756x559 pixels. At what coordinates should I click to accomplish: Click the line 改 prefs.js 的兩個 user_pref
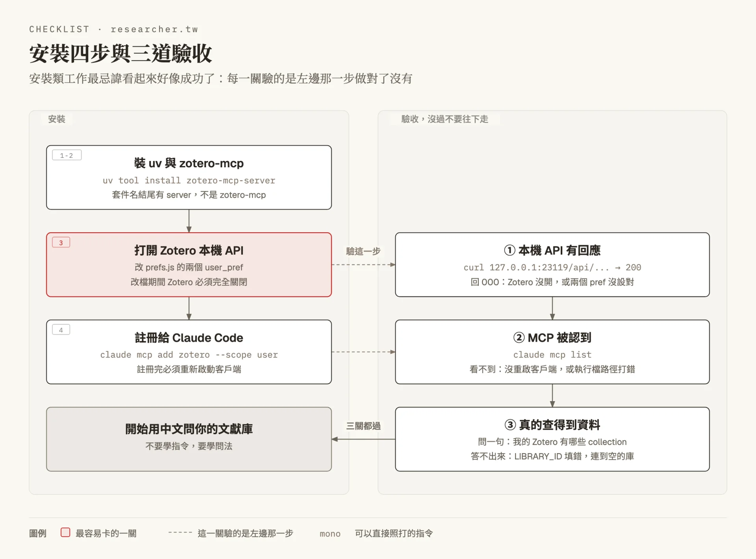[189, 267]
